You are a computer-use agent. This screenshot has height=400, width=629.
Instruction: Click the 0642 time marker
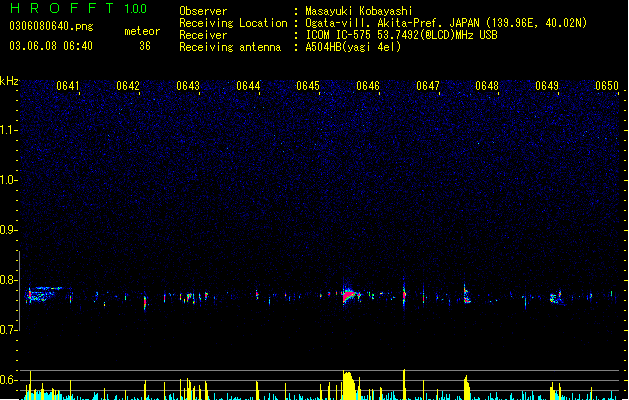(x=128, y=86)
